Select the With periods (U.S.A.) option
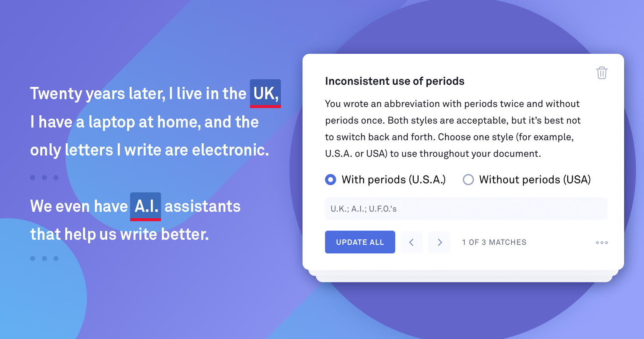The width and height of the screenshot is (644, 339). coord(330,180)
